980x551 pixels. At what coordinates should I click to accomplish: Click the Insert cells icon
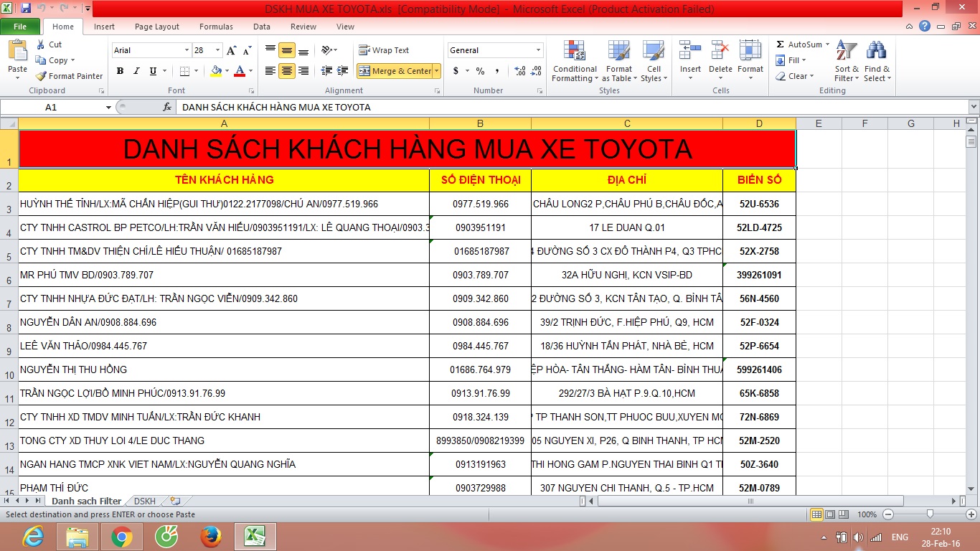point(690,51)
